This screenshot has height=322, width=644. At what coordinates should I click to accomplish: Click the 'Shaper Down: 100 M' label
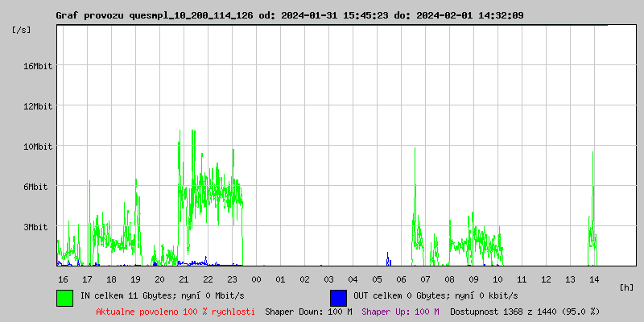tap(308, 312)
